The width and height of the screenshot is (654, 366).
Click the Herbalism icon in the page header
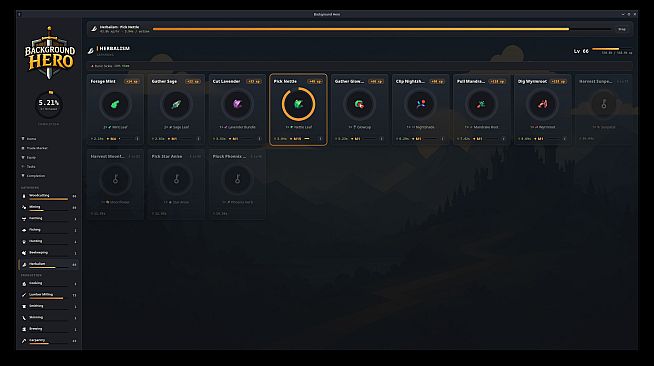(91, 50)
